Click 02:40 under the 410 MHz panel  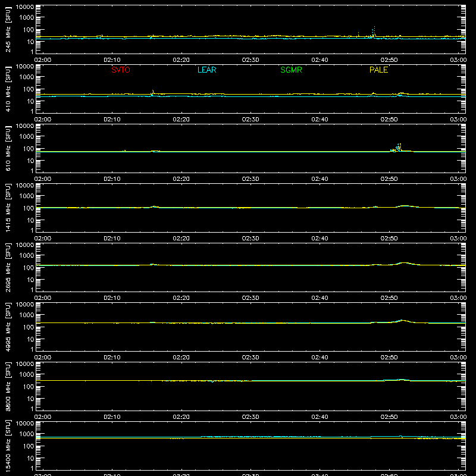tap(320, 120)
